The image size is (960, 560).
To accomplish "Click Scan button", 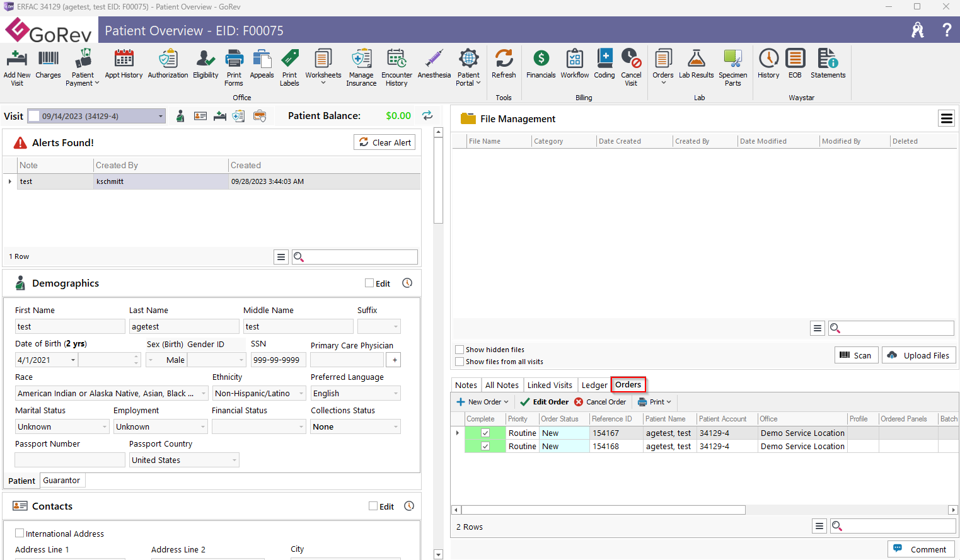I will (856, 355).
